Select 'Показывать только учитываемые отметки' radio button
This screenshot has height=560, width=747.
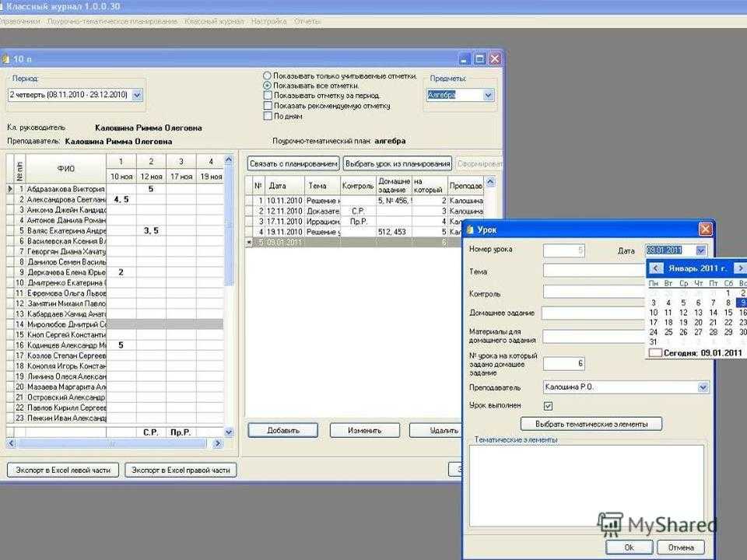(x=268, y=76)
